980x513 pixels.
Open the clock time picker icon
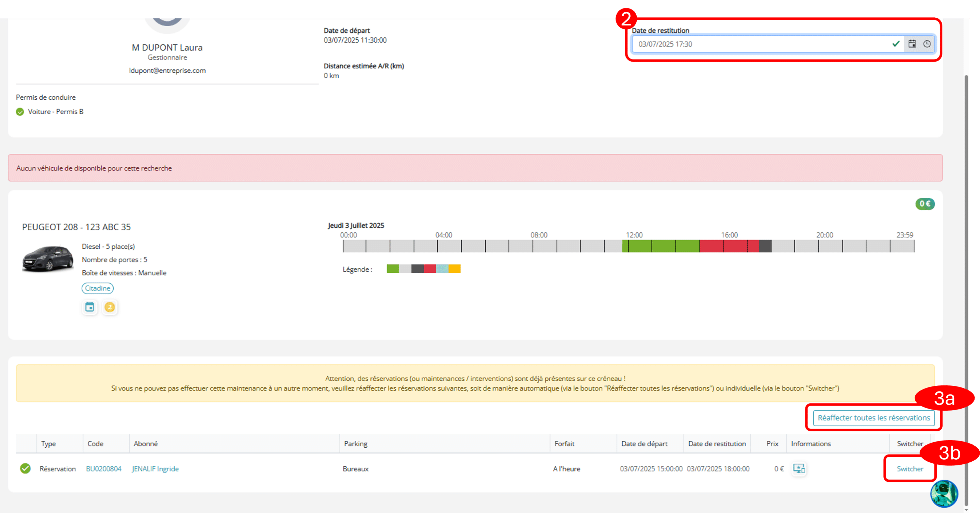[927, 44]
